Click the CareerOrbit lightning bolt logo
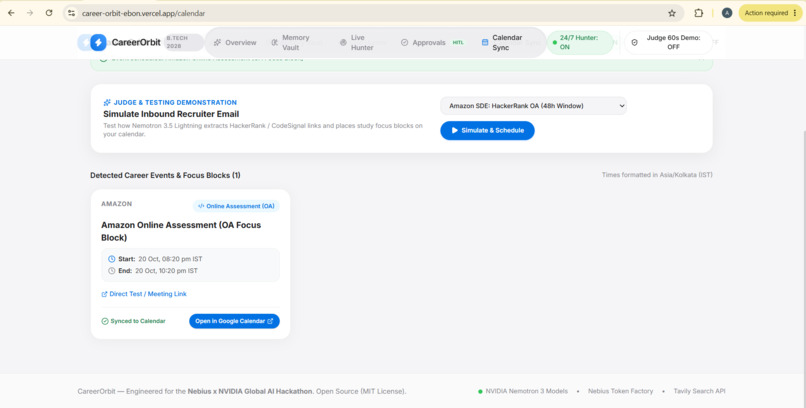Image resolution: width=806 pixels, height=408 pixels. 98,43
